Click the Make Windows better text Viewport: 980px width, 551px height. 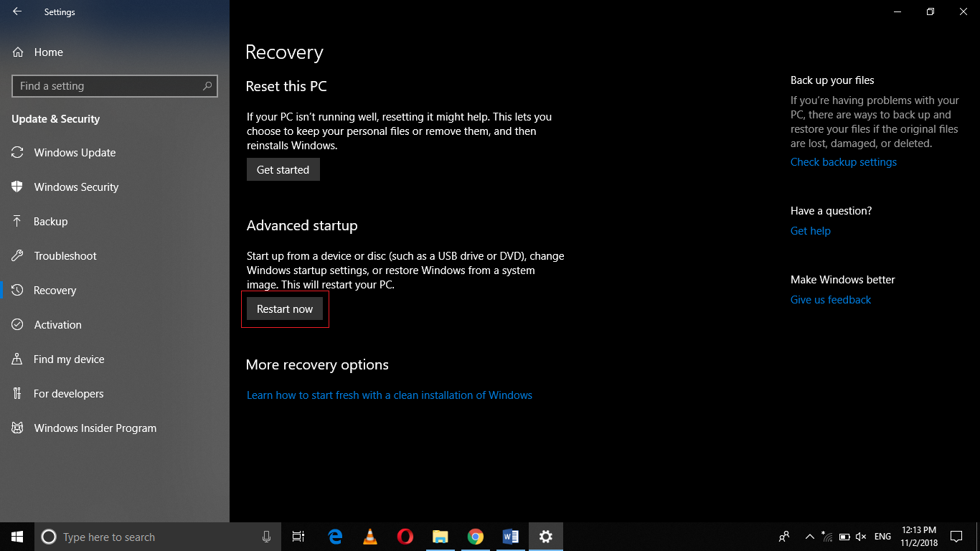[843, 280]
